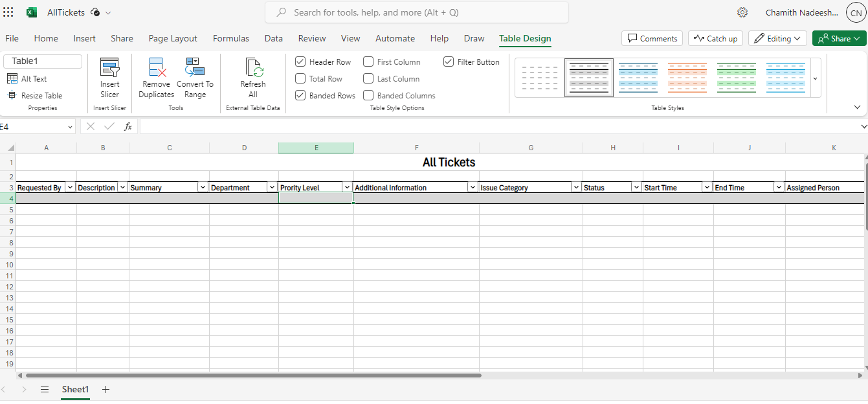Enable the Total Row checkbox
The image size is (868, 404).
pyautogui.click(x=300, y=78)
